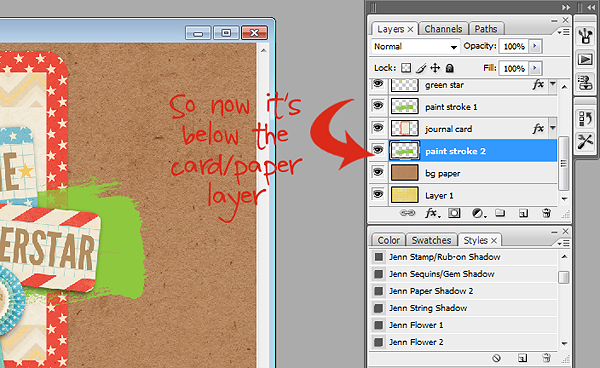Create new adjustment layer icon
The height and width of the screenshot is (368, 600).
pos(478,213)
